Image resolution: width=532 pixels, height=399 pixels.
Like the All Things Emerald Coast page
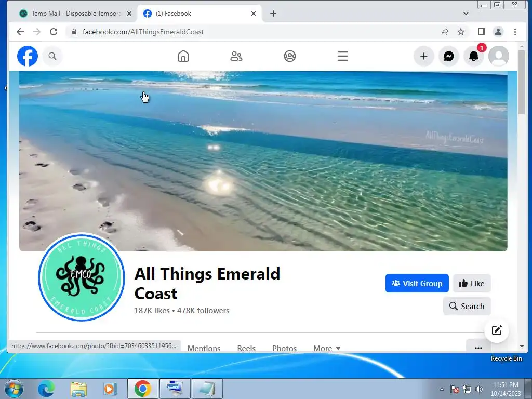pos(472,283)
